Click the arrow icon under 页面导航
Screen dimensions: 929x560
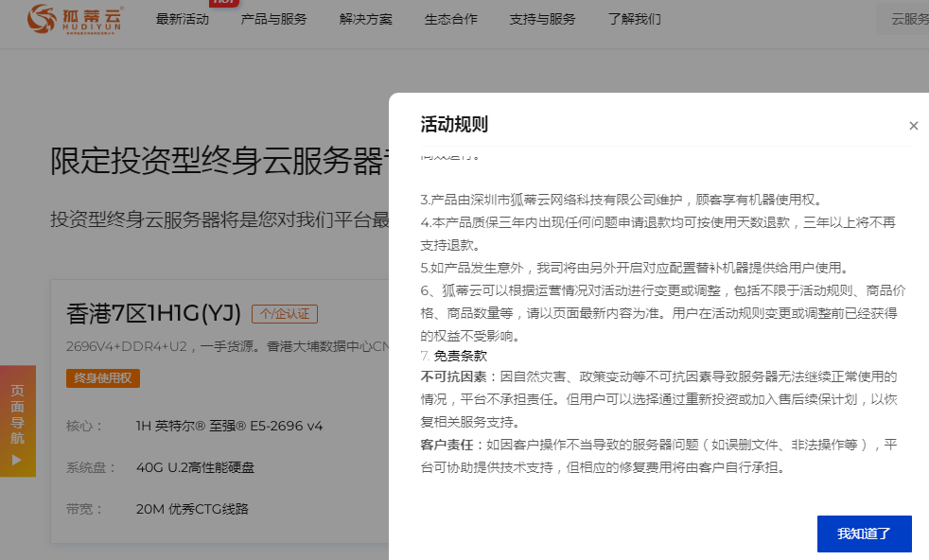click(x=16, y=460)
